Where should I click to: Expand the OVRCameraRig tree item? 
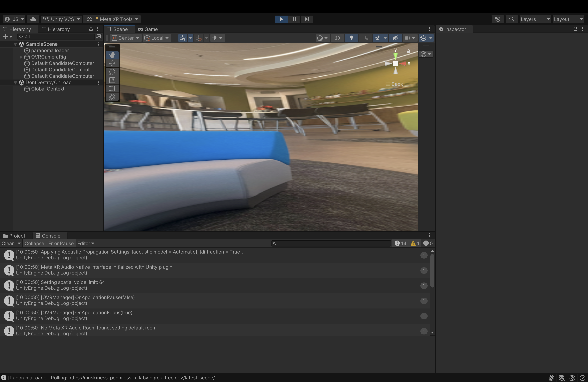tap(21, 57)
